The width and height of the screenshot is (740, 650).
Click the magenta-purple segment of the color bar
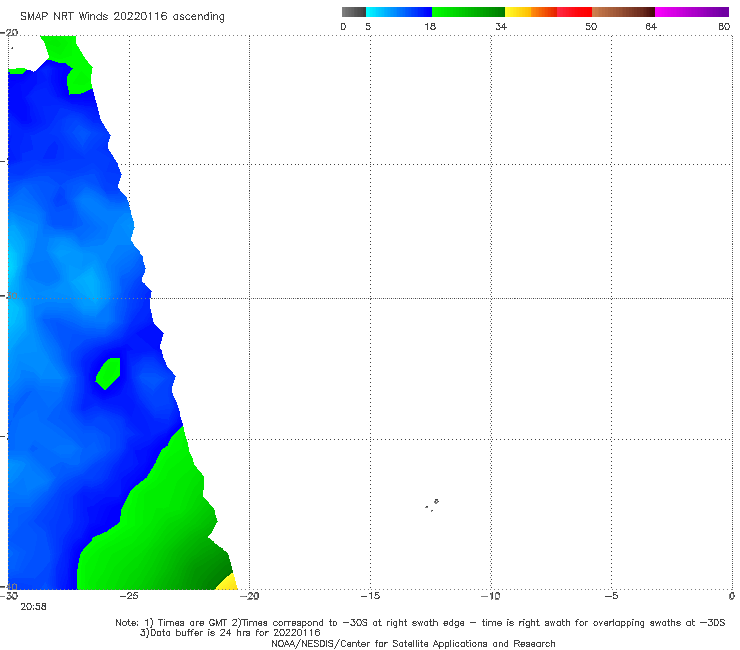(692, 12)
